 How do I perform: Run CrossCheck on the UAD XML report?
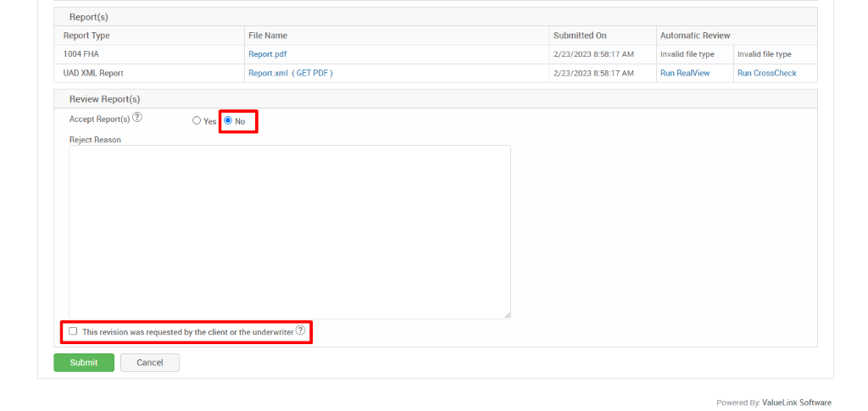coord(766,73)
